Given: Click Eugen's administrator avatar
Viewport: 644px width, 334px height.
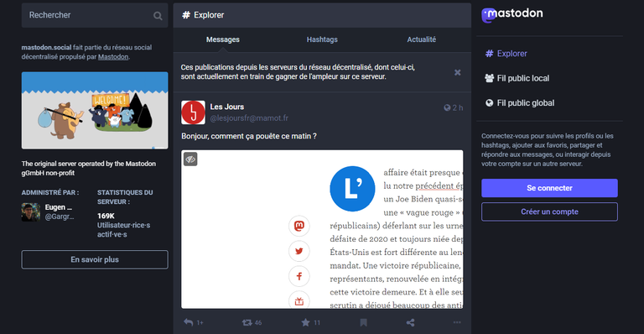Looking at the screenshot, I should (31, 212).
